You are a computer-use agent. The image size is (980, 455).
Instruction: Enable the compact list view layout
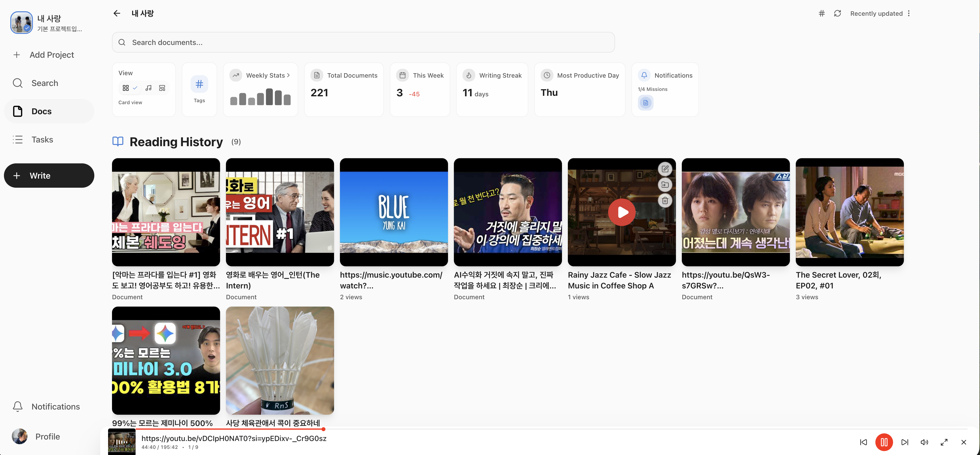pyautogui.click(x=162, y=88)
